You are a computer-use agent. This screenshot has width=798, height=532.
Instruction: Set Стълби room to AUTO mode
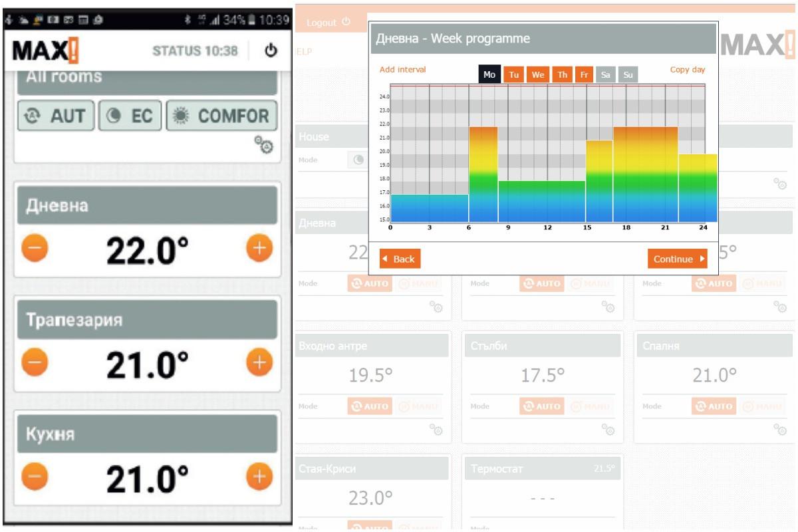(541, 406)
